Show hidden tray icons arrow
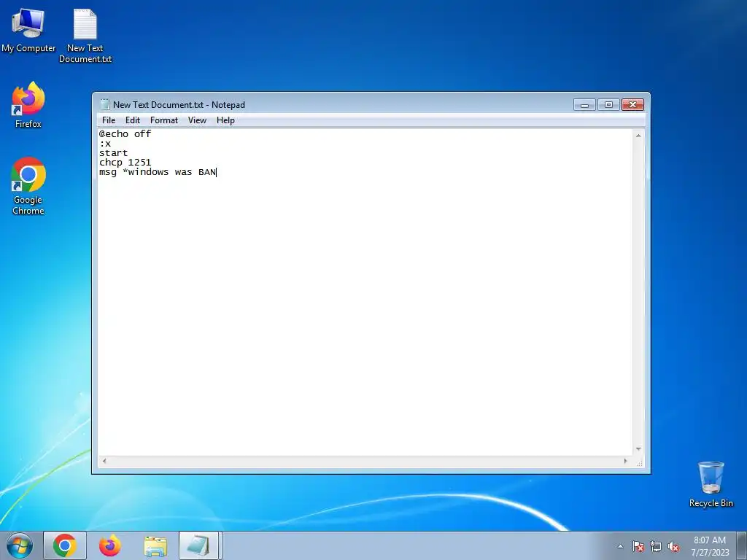The width and height of the screenshot is (747, 560). 620,546
